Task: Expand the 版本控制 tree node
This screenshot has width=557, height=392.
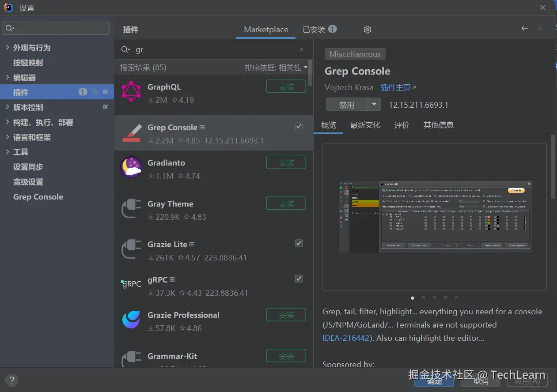Action: pos(8,107)
